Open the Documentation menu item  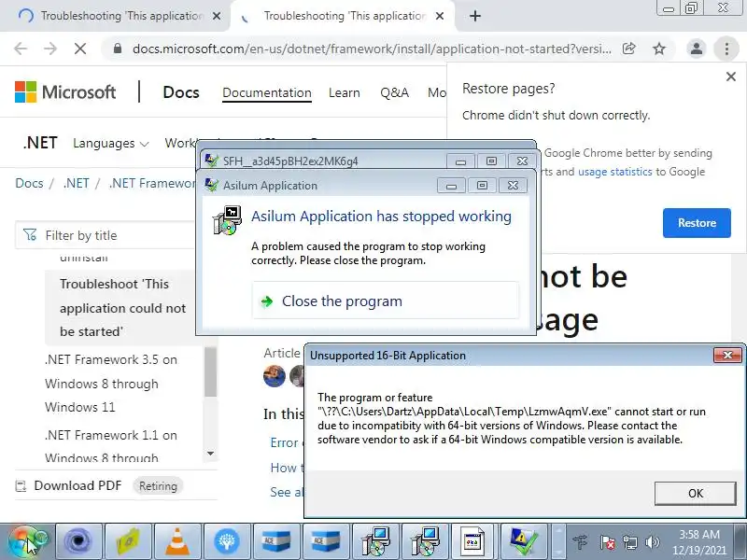click(x=267, y=92)
